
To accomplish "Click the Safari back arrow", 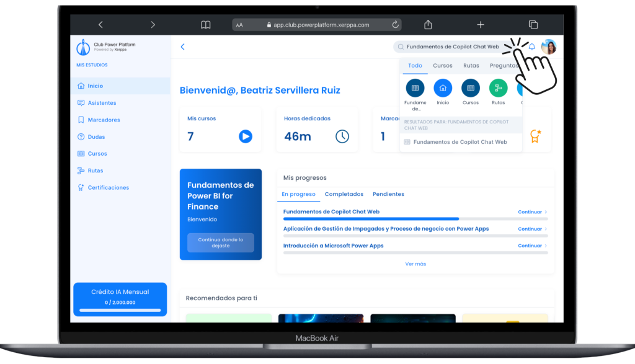I will click(100, 25).
